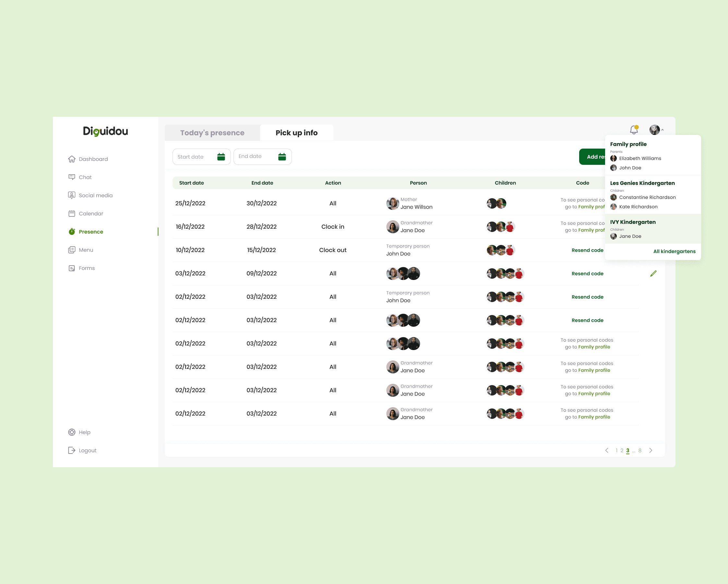Click Kate Richardson's avatar
Image resolution: width=728 pixels, height=584 pixels.
tap(614, 207)
